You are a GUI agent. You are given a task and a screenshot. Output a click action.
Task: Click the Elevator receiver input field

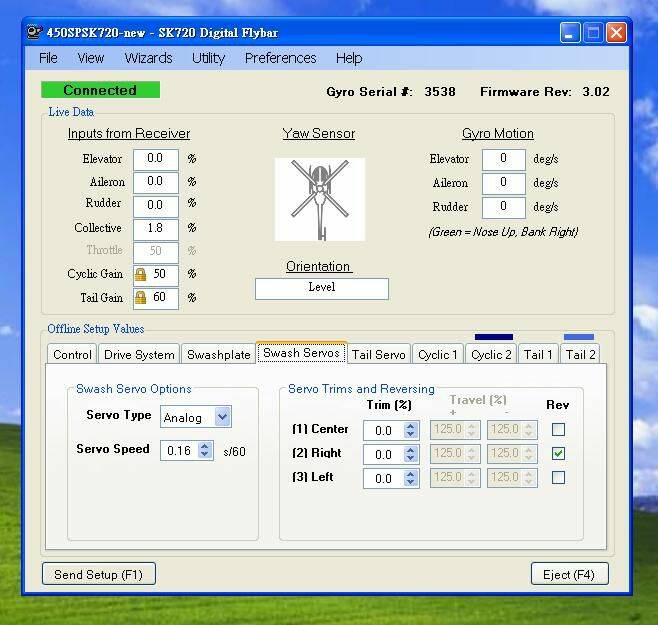(156, 160)
